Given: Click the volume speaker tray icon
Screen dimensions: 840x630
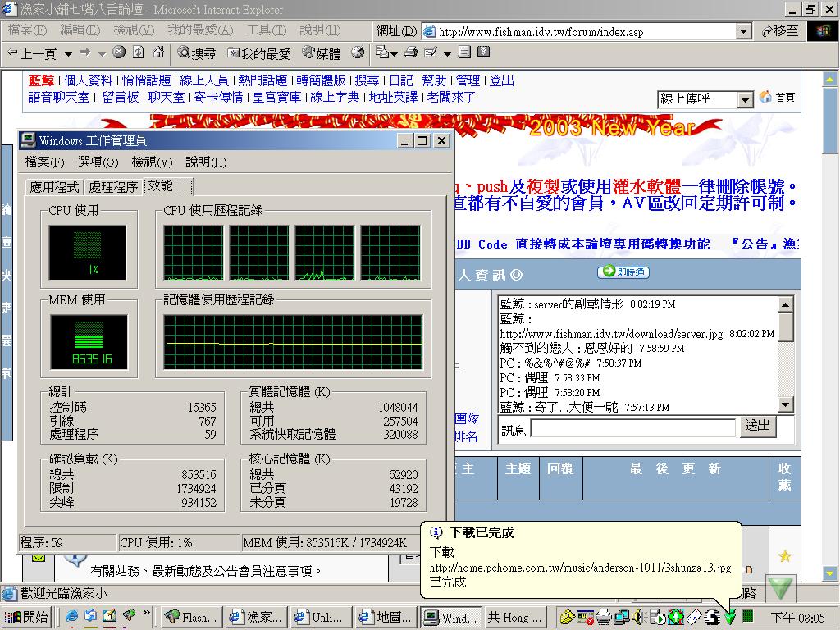Looking at the screenshot, I should [637, 617].
